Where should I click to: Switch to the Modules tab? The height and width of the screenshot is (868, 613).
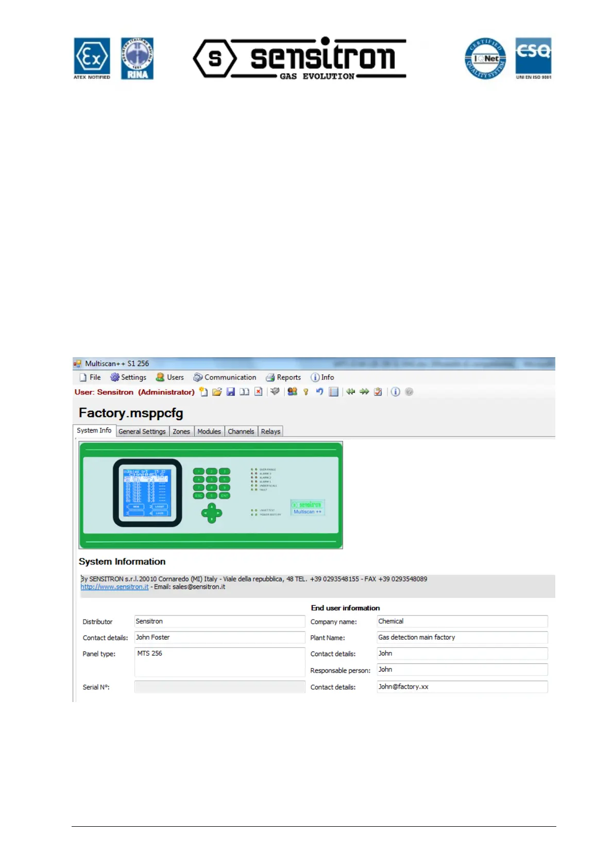209,431
